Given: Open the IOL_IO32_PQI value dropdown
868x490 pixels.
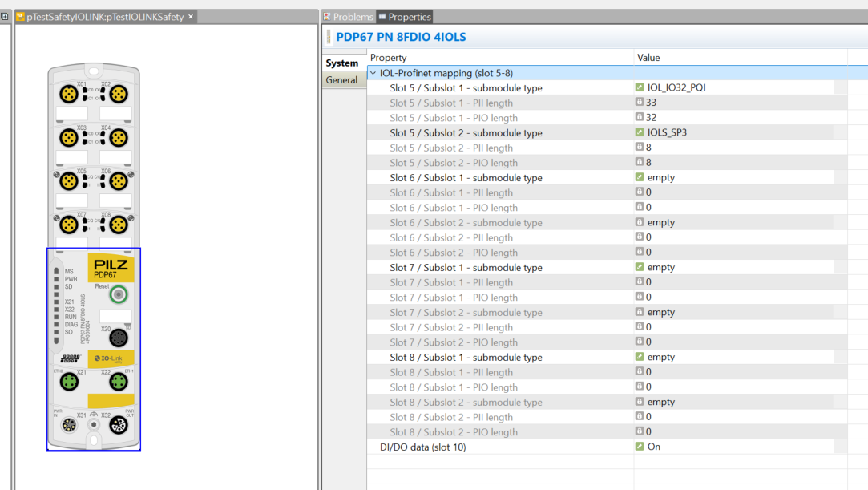Looking at the screenshot, I should (741, 87).
